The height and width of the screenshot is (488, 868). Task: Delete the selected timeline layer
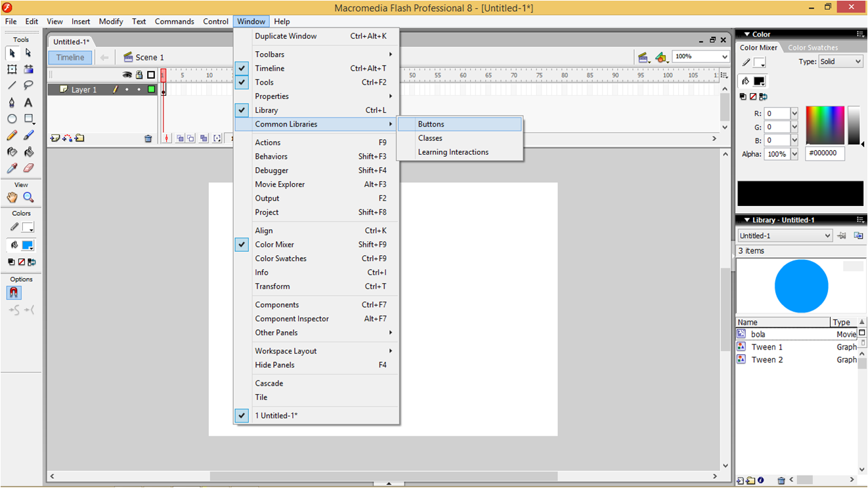coord(148,138)
